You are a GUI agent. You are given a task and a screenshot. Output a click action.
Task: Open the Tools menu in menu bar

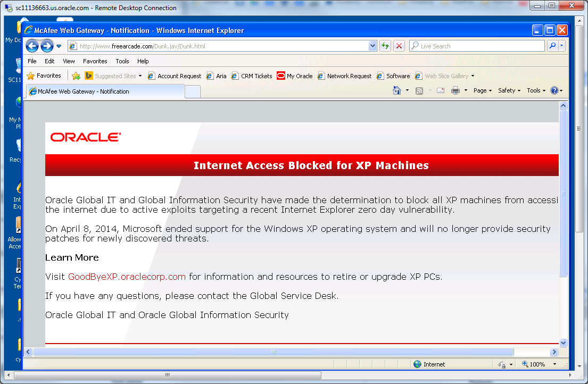coord(122,61)
